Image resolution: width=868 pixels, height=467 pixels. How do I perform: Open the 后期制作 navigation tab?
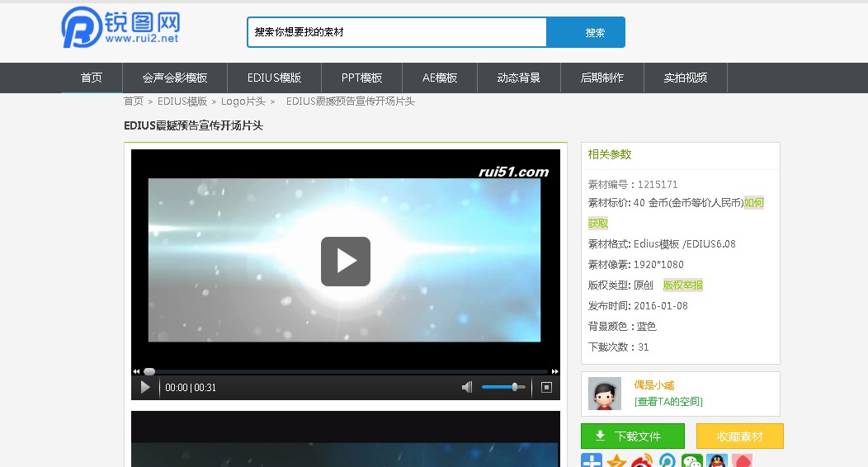click(x=602, y=78)
